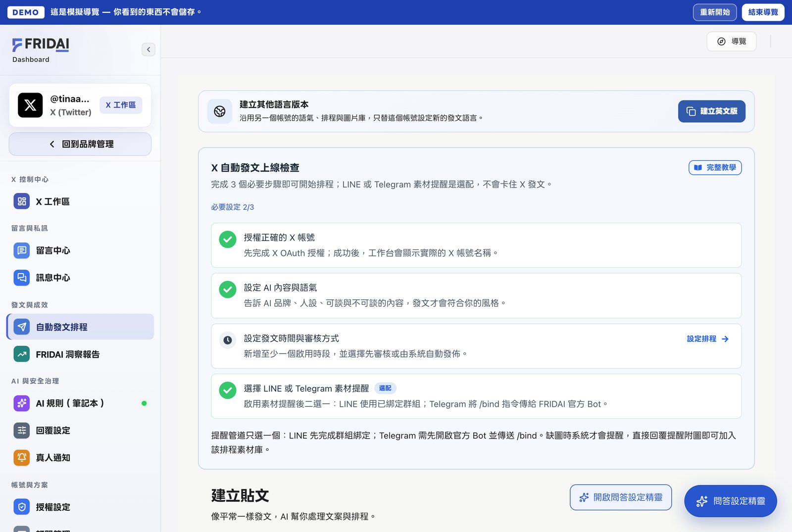Click the 建立其他語言版本 title
Image resolution: width=792 pixels, height=532 pixels.
coord(274,104)
